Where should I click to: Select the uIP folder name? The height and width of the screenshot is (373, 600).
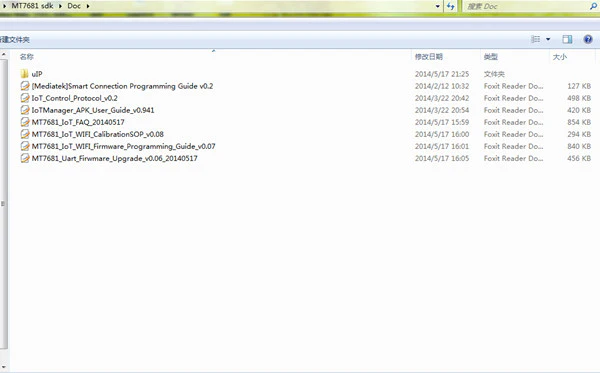(x=37, y=74)
